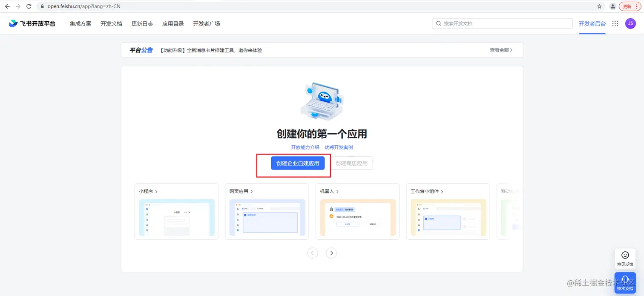Click the browser back arrow
This screenshot has height=296, width=644.
[7, 6]
